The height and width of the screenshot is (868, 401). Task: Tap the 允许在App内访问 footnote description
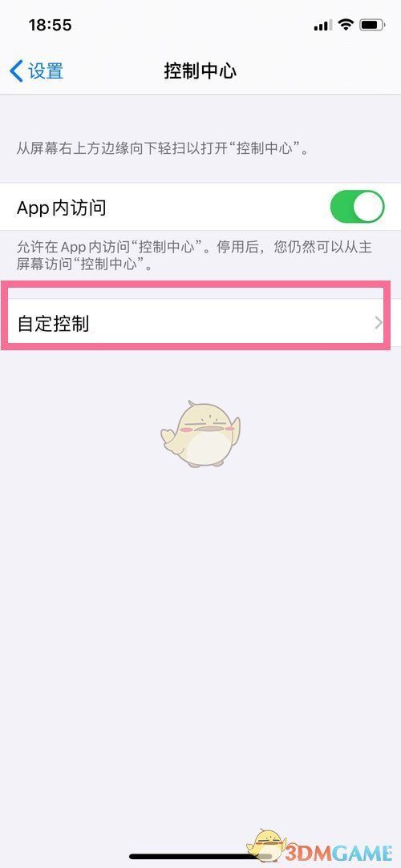[x=194, y=255]
